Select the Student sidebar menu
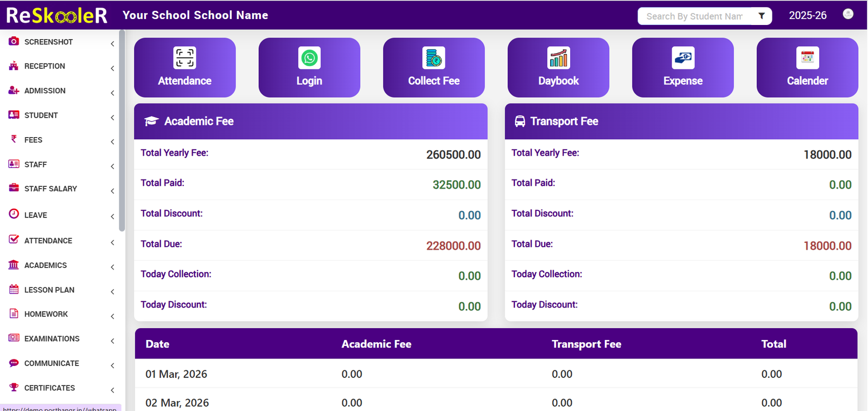This screenshot has width=868, height=411. point(41,115)
